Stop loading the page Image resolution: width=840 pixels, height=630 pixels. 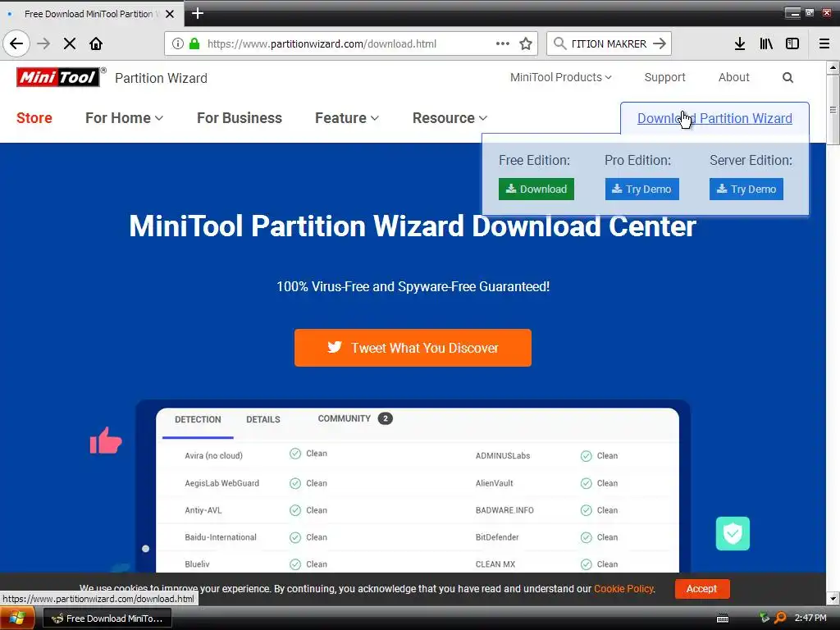tap(70, 43)
